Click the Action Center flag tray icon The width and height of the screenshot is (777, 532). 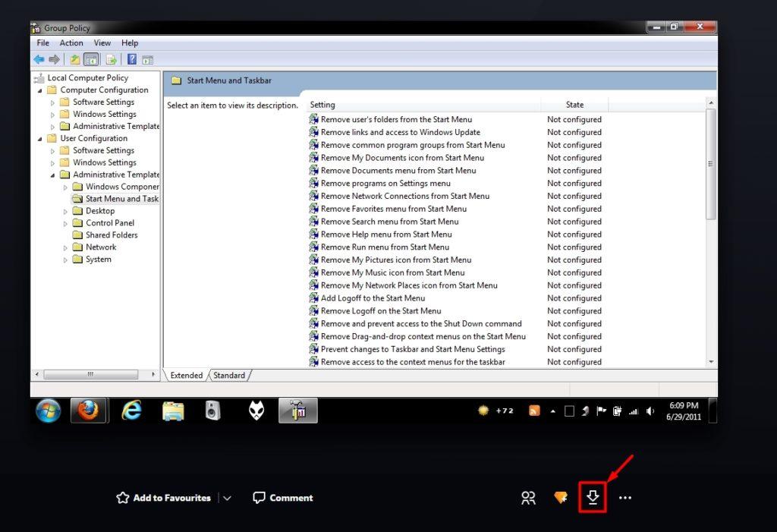tap(601, 411)
